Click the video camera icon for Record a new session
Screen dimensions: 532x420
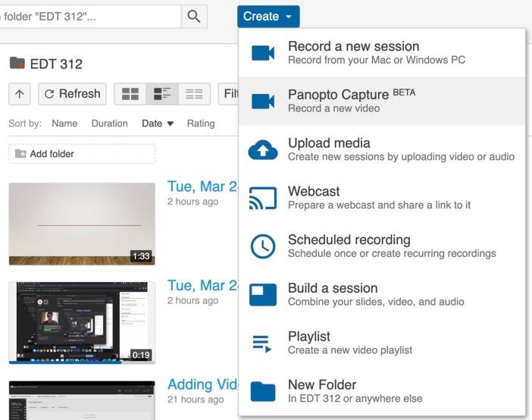click(x=262, y=53)
